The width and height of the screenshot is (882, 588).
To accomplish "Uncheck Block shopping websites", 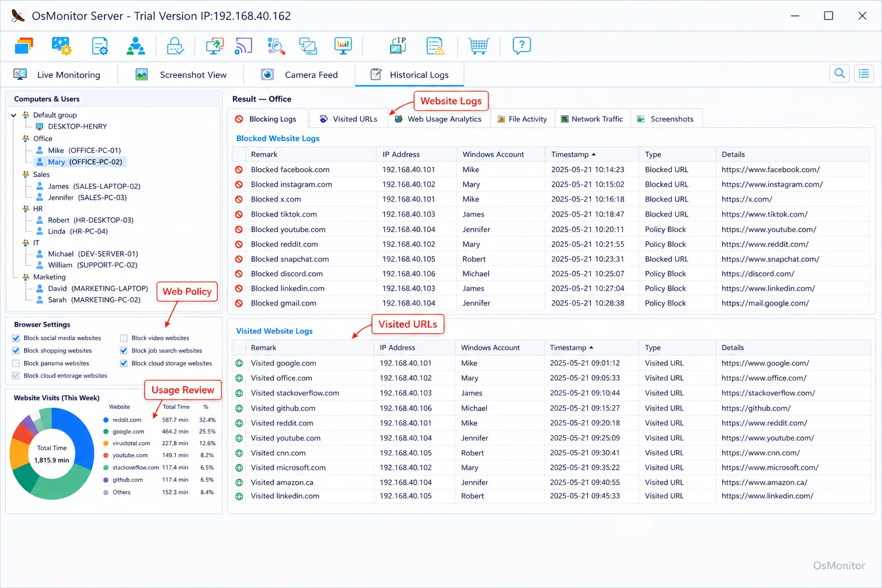I will coord(16,351).
